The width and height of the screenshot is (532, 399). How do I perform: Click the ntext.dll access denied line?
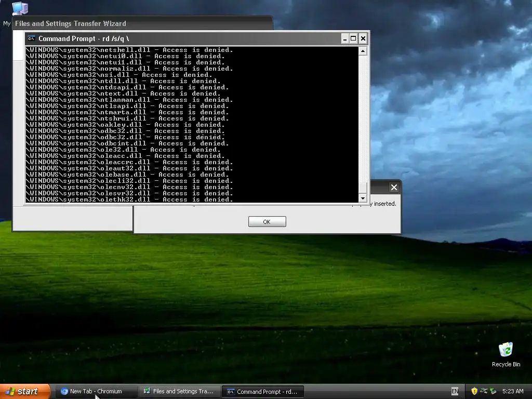[x=123, y=94]
